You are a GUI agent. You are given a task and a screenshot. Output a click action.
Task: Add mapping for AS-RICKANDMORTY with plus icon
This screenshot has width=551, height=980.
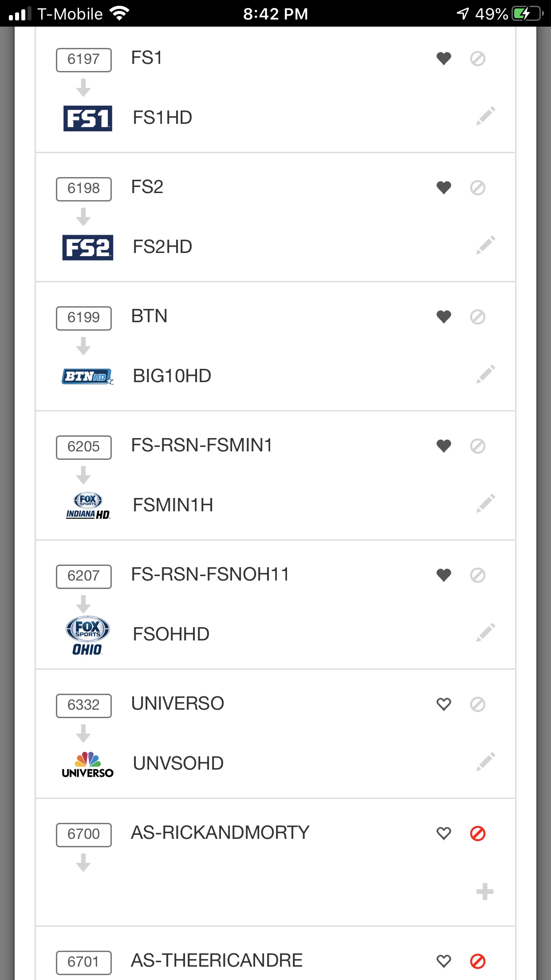484,892
